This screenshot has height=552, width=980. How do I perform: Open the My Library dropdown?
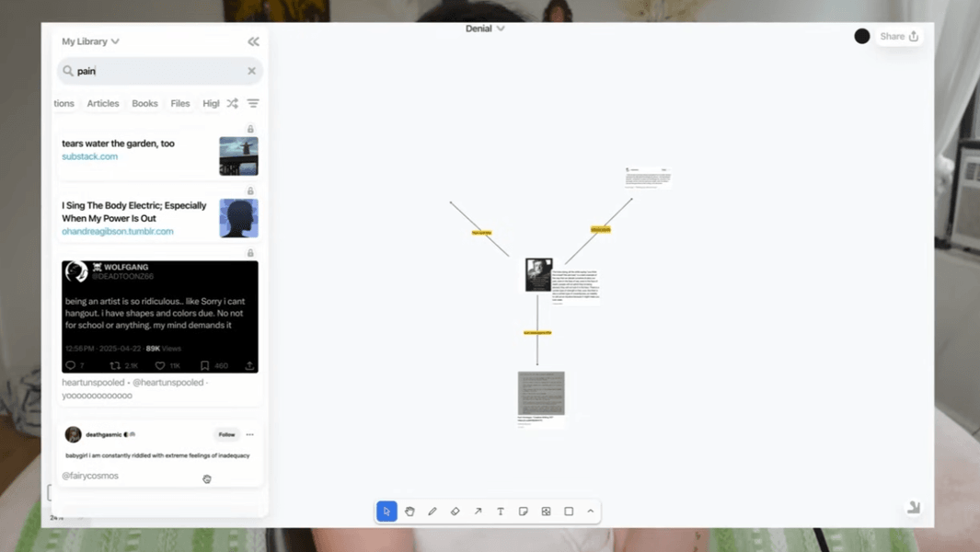[x=90, y=41]
